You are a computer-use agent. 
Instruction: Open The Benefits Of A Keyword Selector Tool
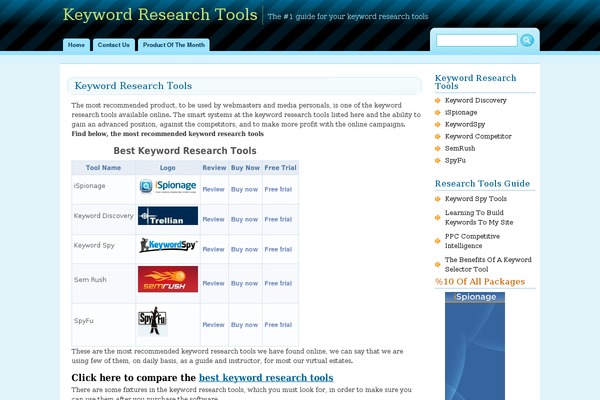tap(488, 264)
